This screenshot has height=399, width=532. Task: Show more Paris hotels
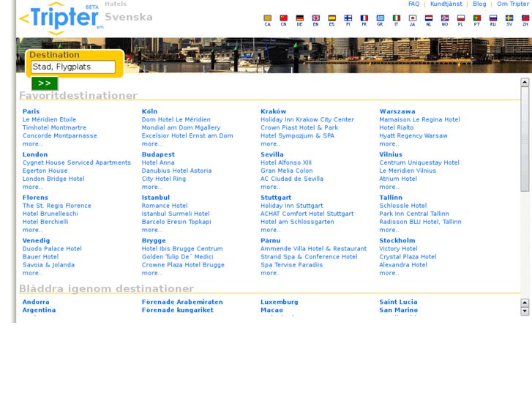pos(32,144)
